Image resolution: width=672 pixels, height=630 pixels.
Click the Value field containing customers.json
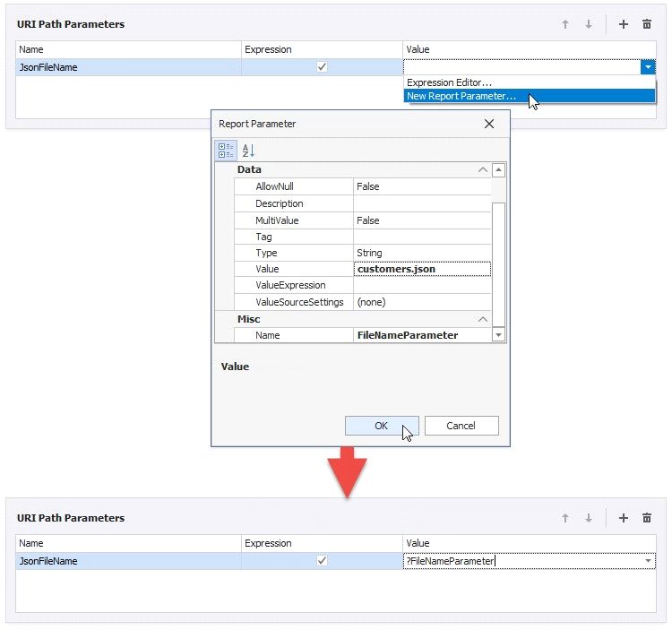[x=421, y=269]
